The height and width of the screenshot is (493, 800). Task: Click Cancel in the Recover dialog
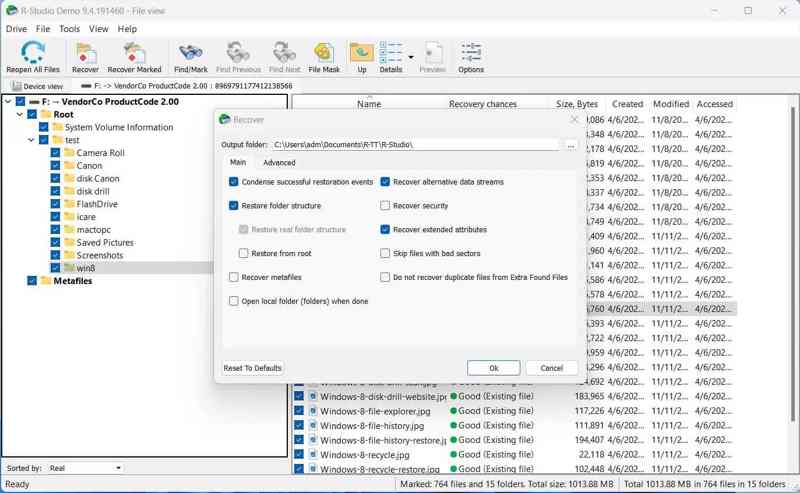point(552,368)
